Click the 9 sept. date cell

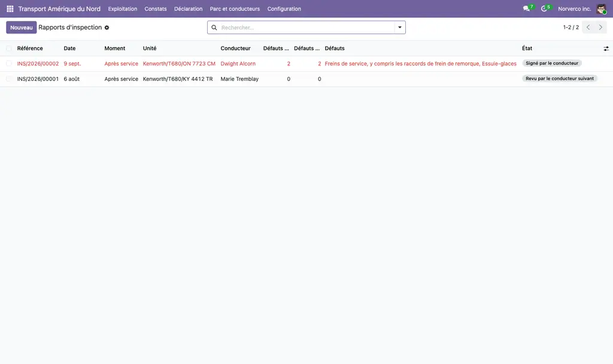72,63
